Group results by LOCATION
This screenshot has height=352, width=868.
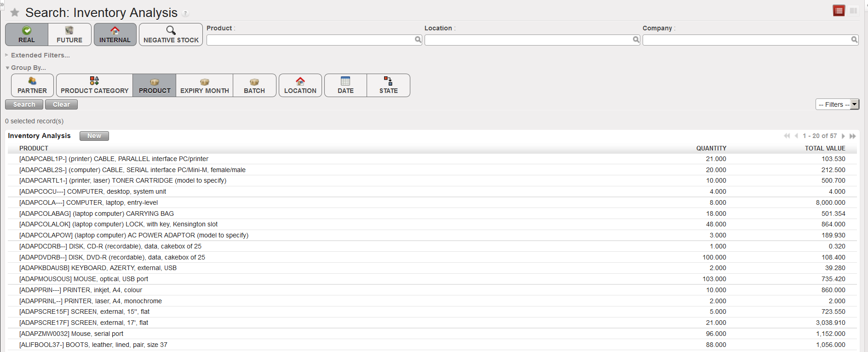[300, 85]
